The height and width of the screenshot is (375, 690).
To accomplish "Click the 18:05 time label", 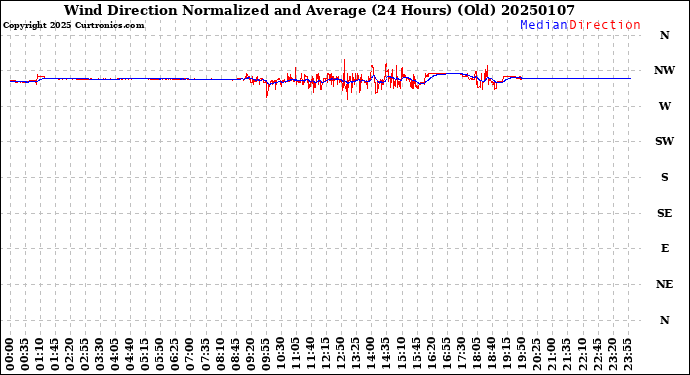I will coord(476,355).
